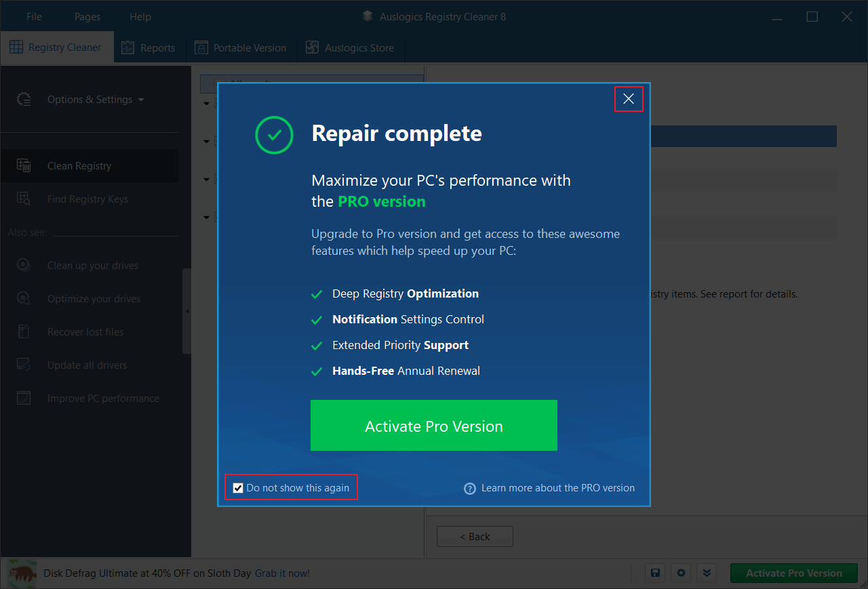Open the File menu
Viewport: 868px width, 589px height.
(x=34, y=16)
